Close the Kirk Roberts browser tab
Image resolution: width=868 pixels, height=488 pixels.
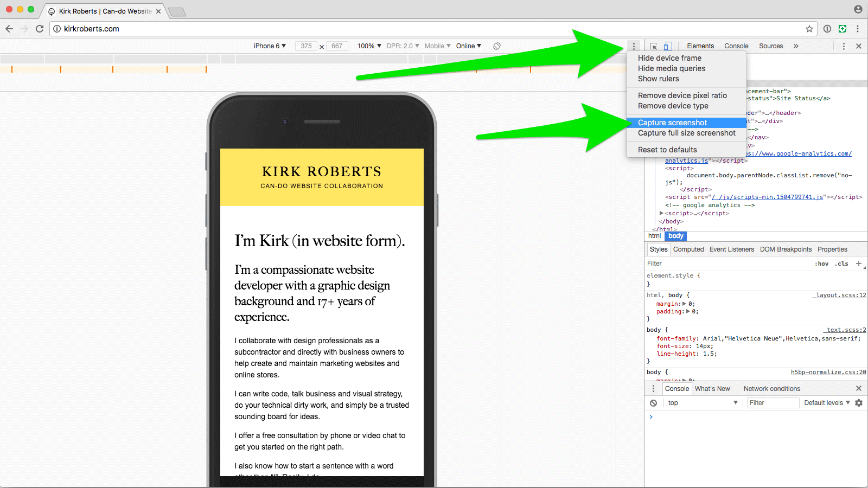(x=158, y=11)
